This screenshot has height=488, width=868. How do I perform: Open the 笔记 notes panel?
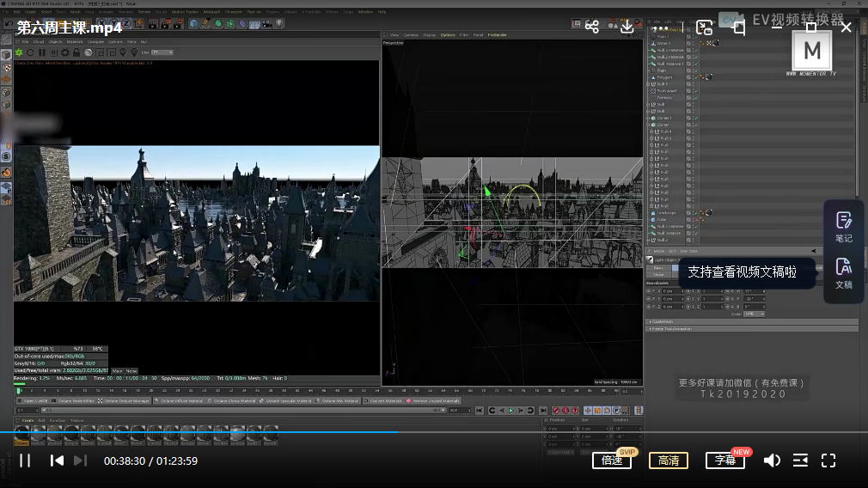coord(843,227)
